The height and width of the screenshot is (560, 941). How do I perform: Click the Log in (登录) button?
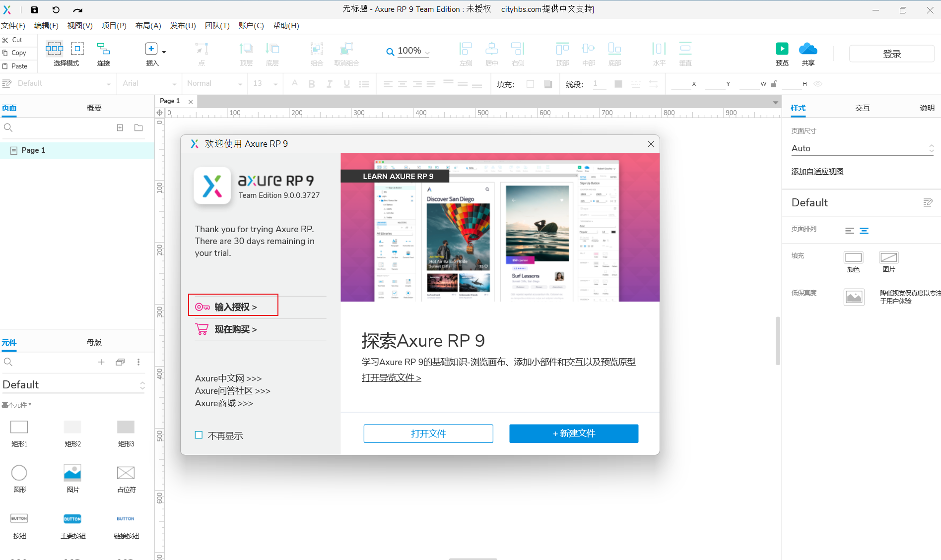coord(891,54)
